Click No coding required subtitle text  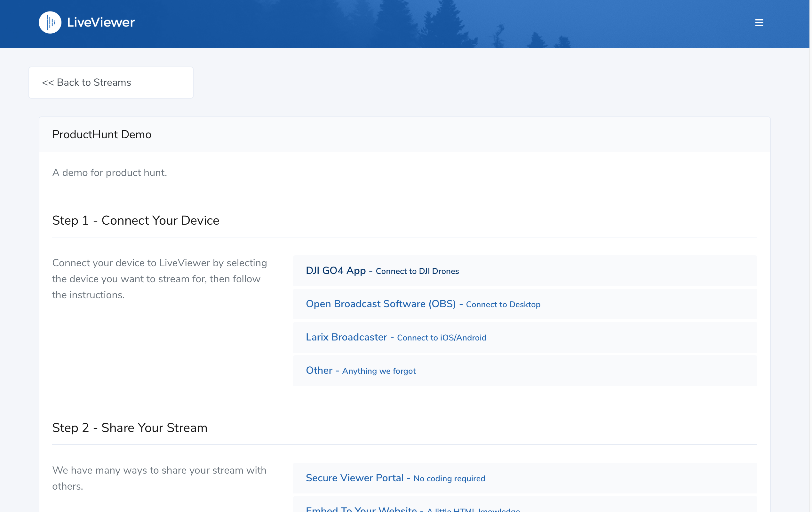point(449,479)
